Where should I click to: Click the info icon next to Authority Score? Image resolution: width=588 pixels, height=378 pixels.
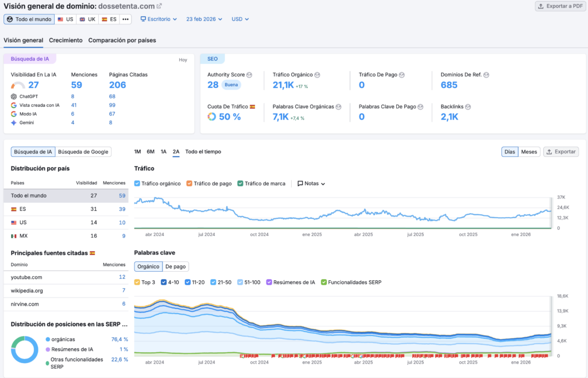pyautogui.click(x=249, y=75)
